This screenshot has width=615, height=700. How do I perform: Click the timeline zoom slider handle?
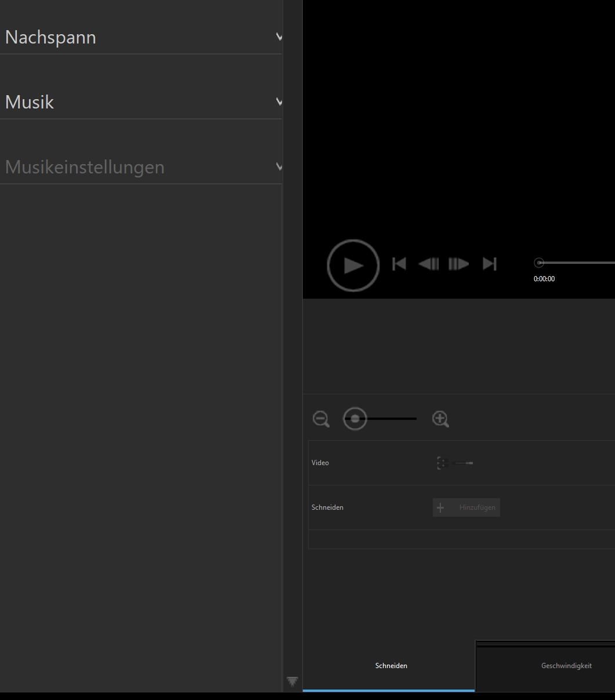click(x=355, y=418)
